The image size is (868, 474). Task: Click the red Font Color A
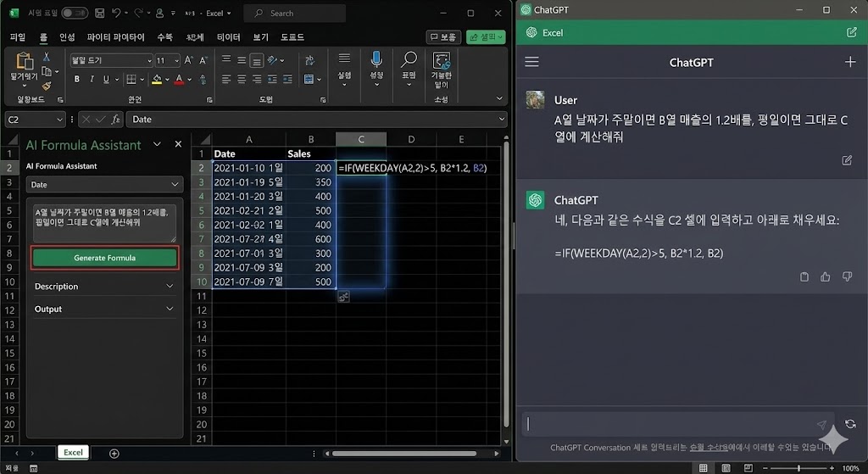click(179, 79)
